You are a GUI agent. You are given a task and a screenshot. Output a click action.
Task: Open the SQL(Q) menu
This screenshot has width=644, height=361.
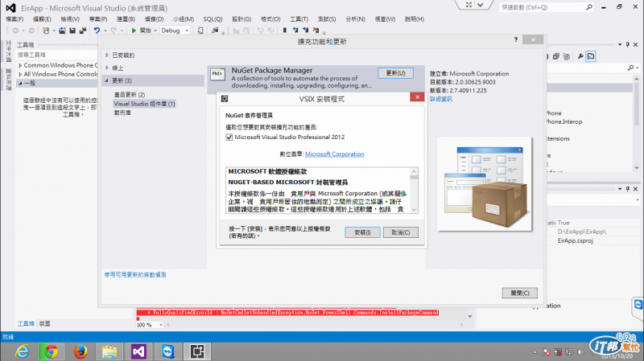(213, 18)
